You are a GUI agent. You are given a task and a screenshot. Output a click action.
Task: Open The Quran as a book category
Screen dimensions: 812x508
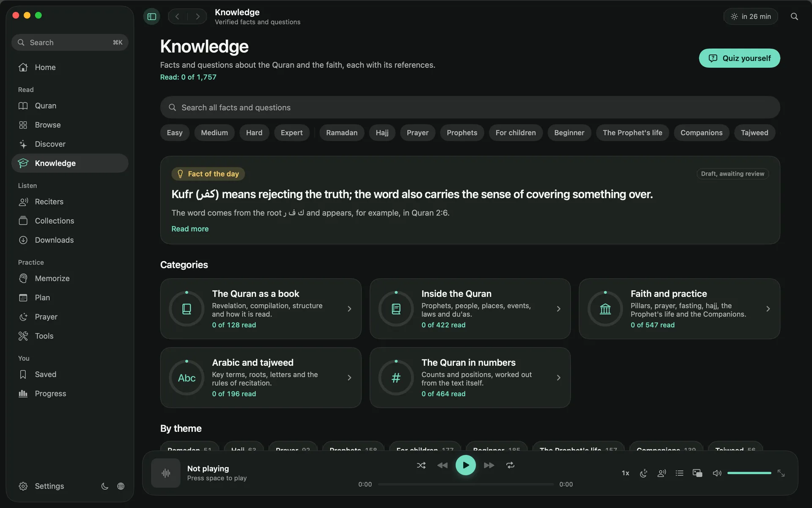click(x=261, y=309)
